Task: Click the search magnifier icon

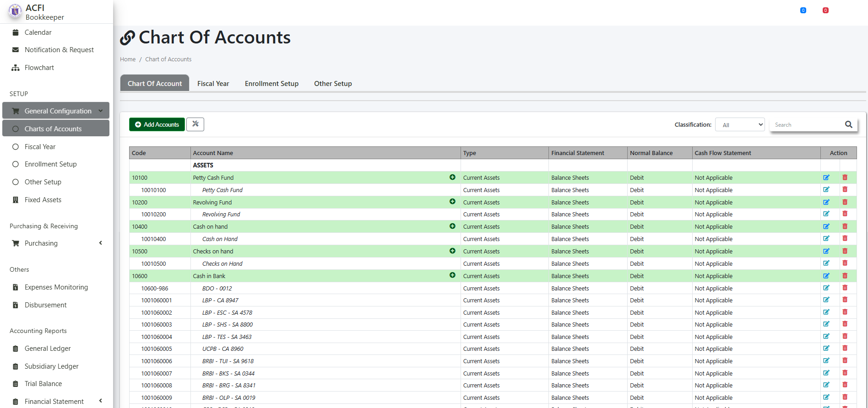Action: click(x=848, y=124)
